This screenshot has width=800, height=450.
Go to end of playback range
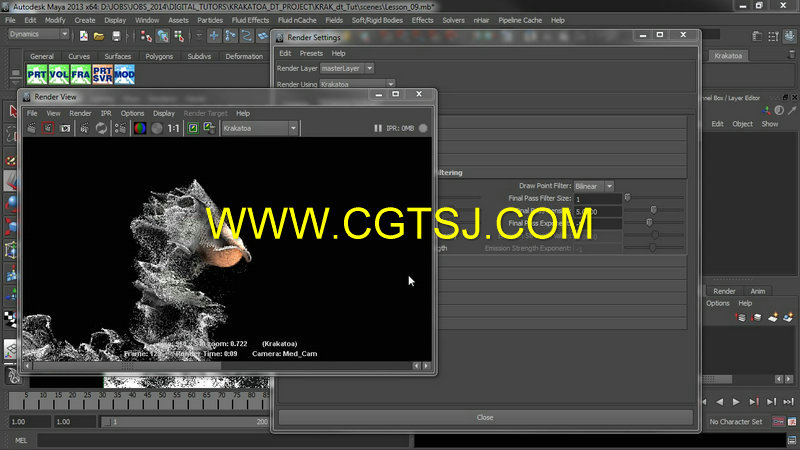tap(788, 402)
